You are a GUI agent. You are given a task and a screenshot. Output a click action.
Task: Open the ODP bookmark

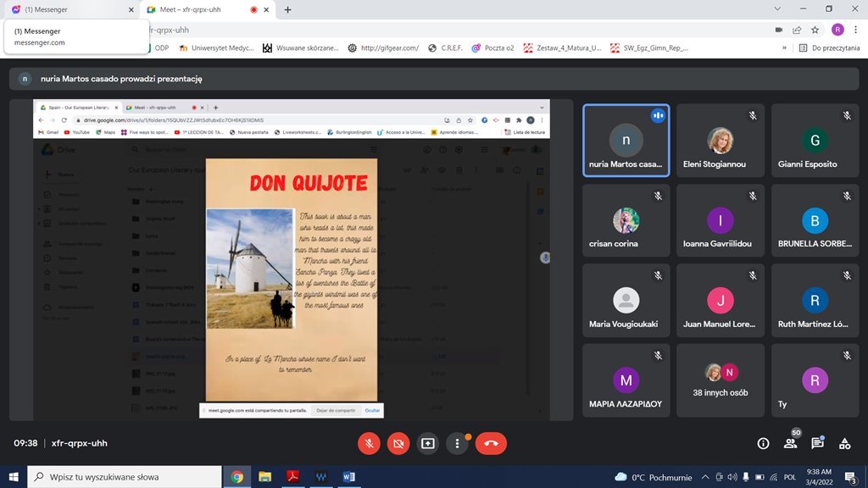162,48
